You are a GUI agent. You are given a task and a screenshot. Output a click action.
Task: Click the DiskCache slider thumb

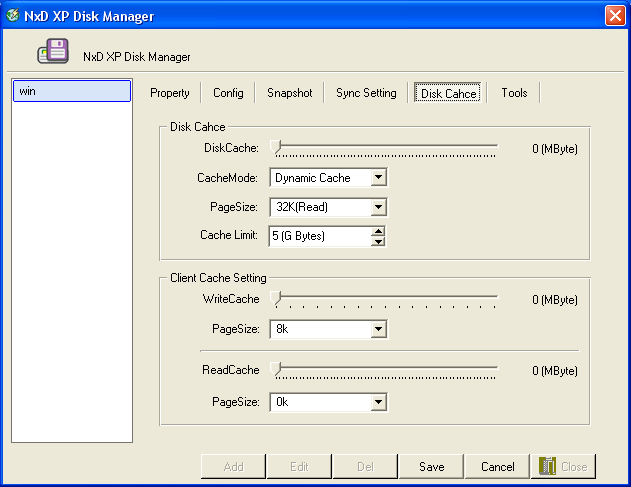(x=276, y=147)
